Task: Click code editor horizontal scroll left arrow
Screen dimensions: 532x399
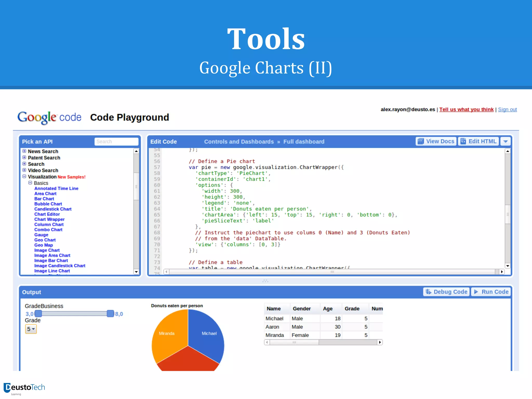Action: 167,272
